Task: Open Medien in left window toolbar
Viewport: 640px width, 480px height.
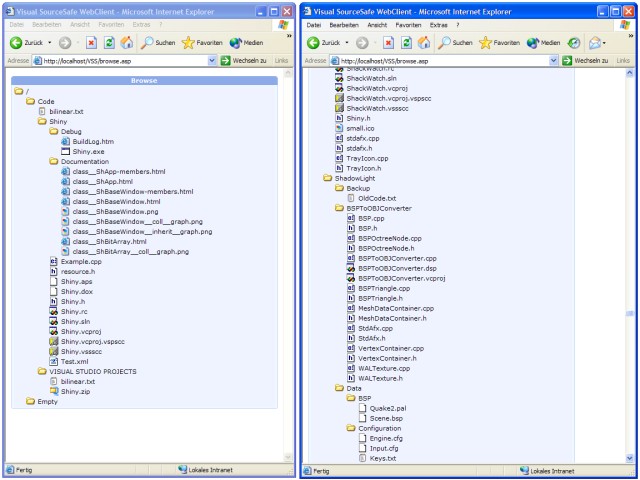Action: [x=246, y=42]
